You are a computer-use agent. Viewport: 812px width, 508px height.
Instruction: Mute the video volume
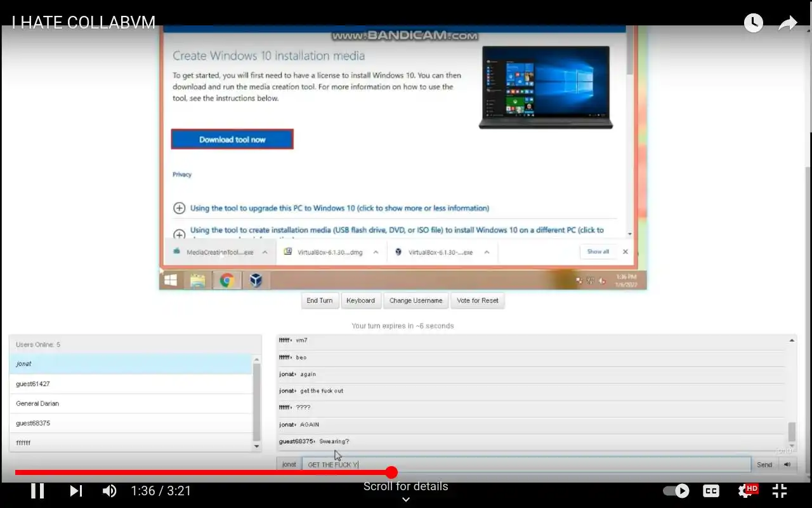[x=110, y=491]
